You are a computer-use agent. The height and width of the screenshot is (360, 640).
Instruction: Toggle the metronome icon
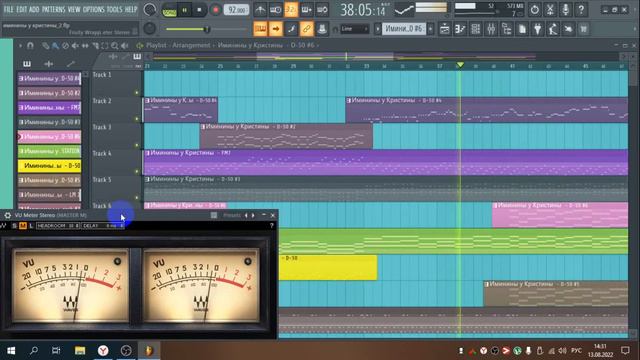(260, 10)
